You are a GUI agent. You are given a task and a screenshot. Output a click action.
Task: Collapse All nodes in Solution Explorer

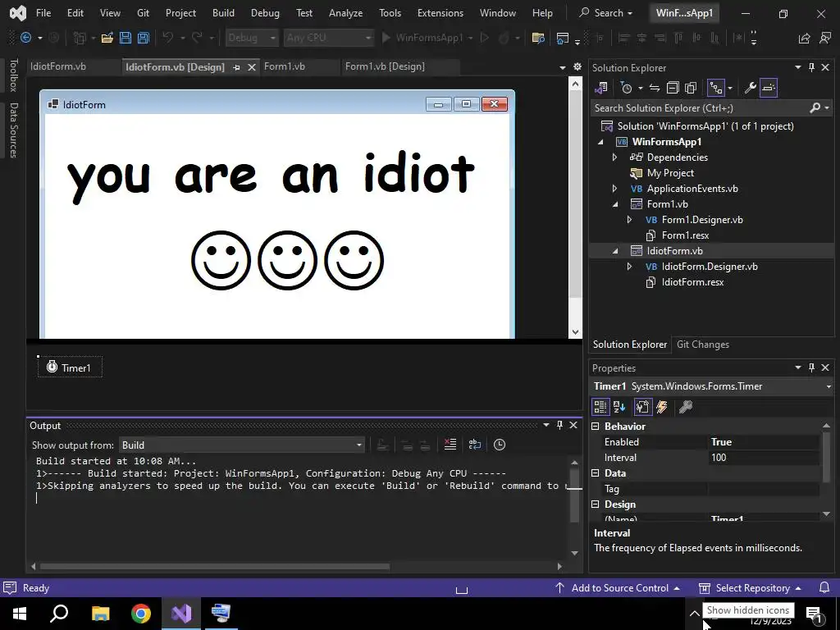pos(673,88)
